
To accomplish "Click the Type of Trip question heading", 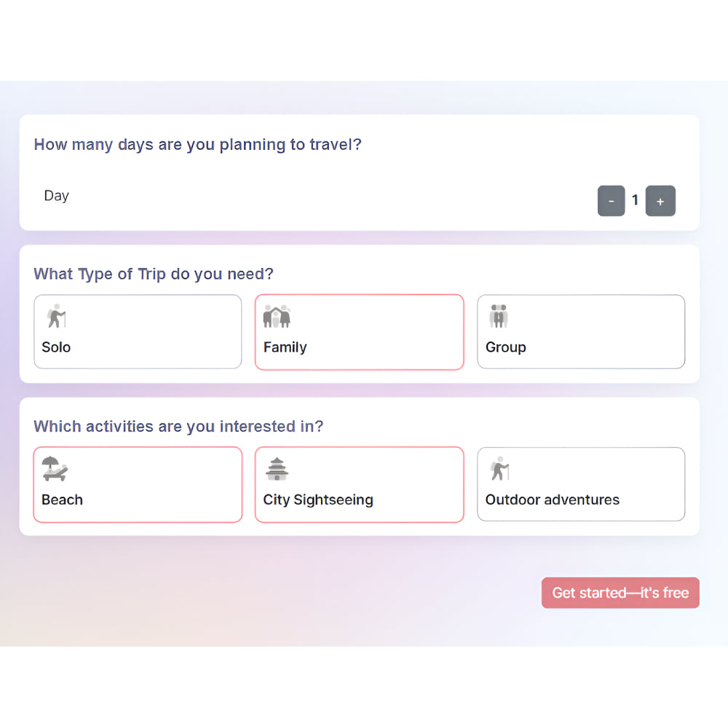I will pyautogui.click(x=153, y=274).
